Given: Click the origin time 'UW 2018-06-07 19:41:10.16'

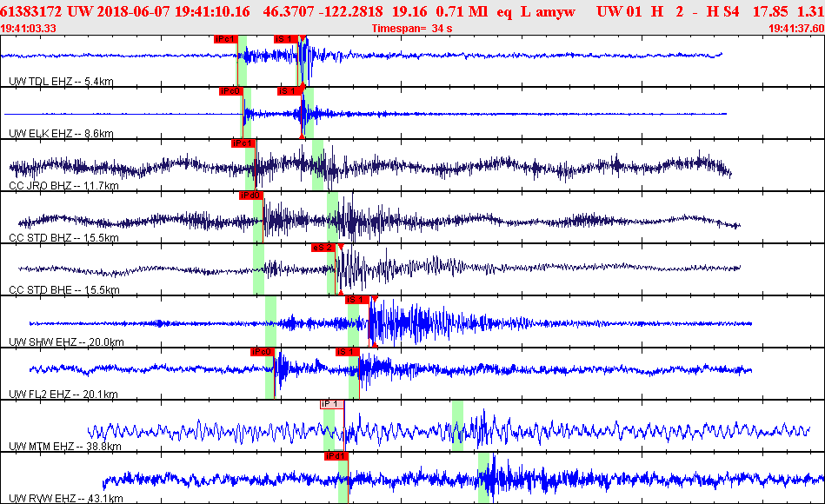Looking at the screenshot, I should [x=159, y=11].
